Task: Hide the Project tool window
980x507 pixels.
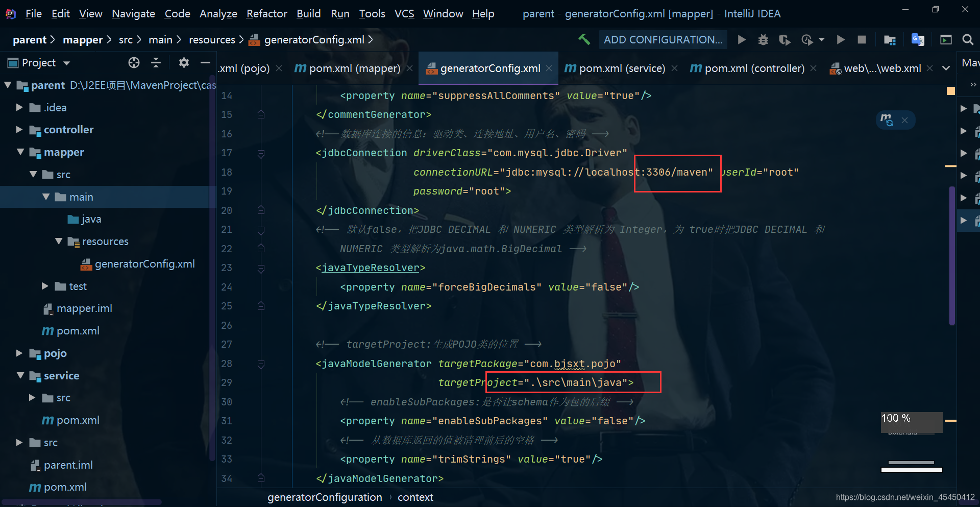Action: (x=205, y=62)
